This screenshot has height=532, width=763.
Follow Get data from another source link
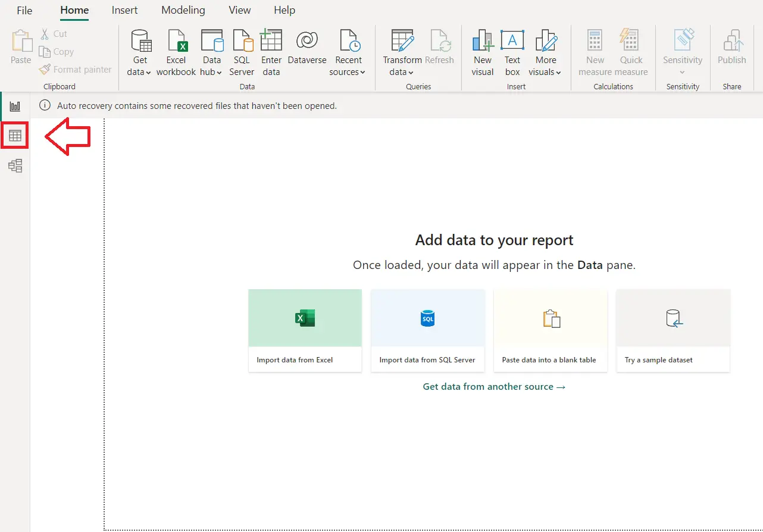point(494,387)
